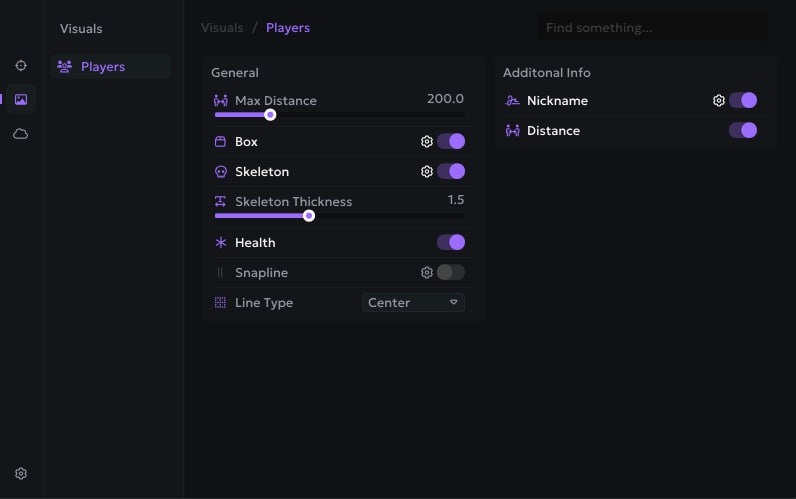Go to Visuals breadcrumb link
Image resolution: width=796 pixels, height=499 pixels.
tap(222, 28)
